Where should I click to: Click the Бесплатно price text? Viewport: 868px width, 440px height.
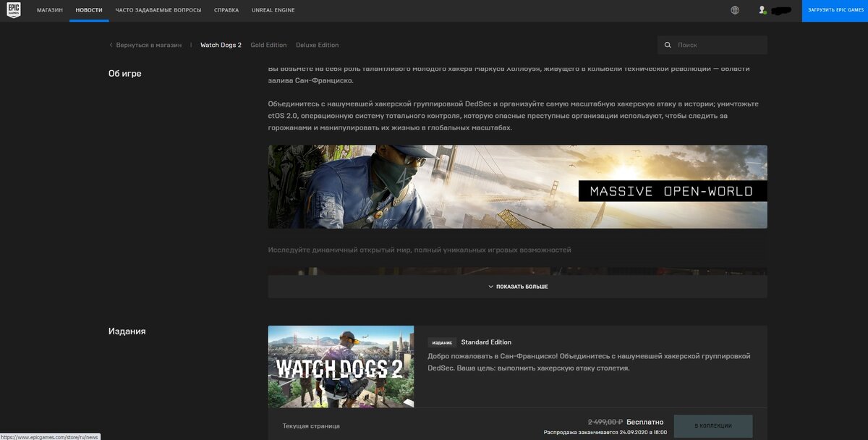coord(645,422)
